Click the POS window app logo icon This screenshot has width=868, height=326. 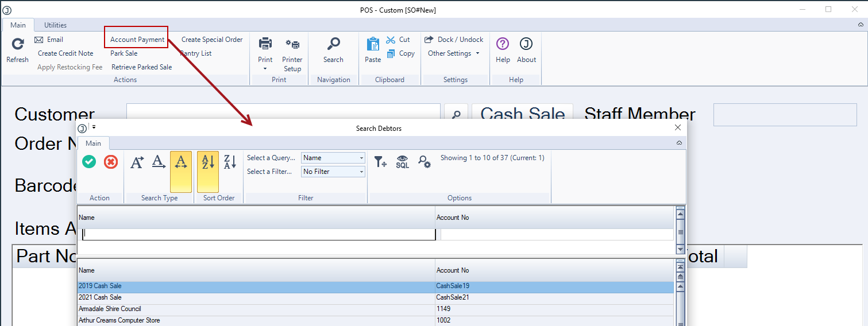[x=7, y=10]
